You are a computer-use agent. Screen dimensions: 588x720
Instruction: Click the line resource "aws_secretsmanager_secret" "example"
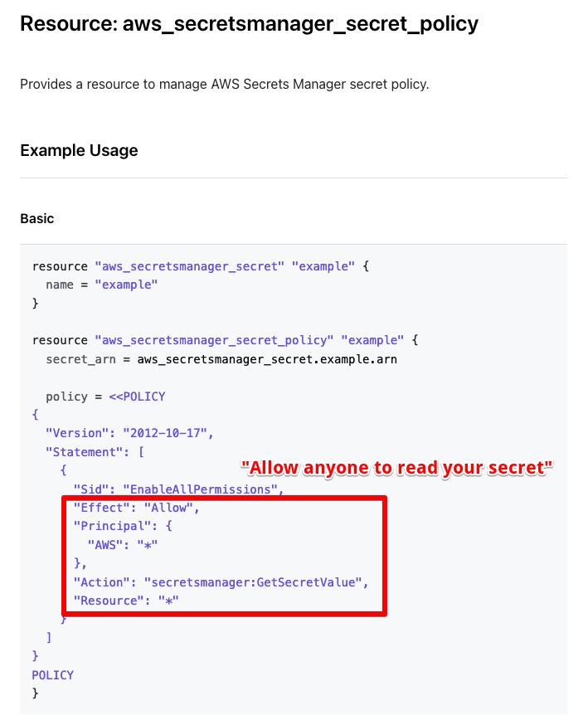click(x=201, y=266)
